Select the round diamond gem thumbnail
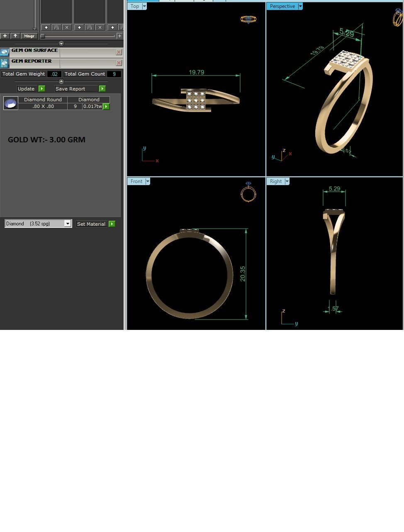The width and height of the screenshot is (404, 532). pyautogui.click(x=11, y=103)
